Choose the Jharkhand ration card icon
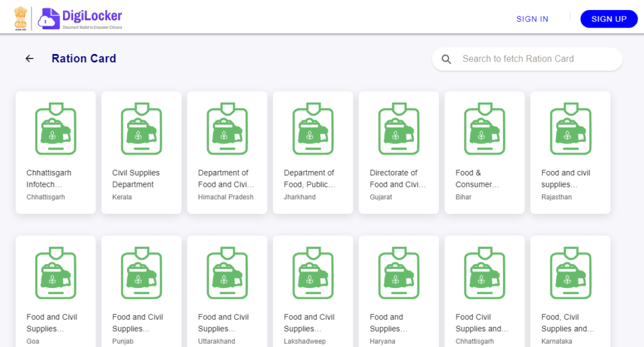Viewport: 644px width, 347px height. tap(313, 129)
